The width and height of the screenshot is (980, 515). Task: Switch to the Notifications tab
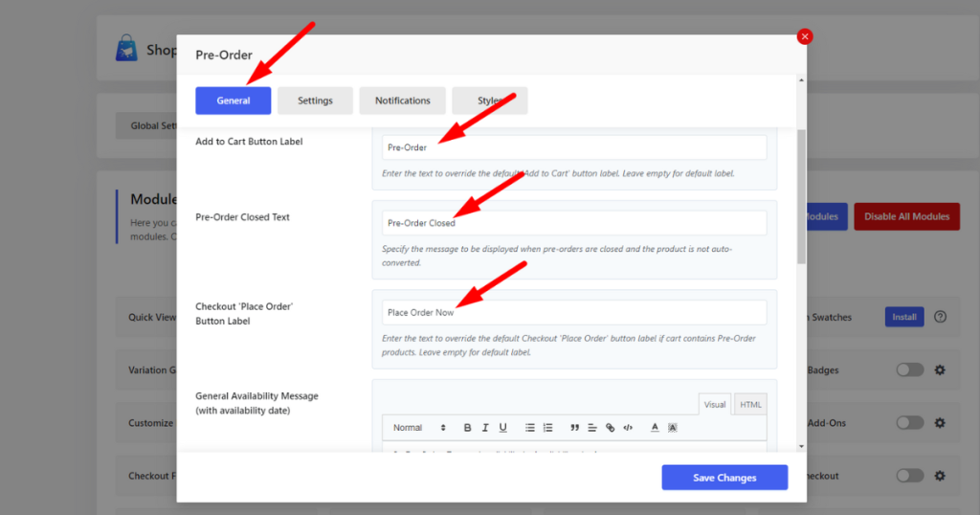[403, 101]
